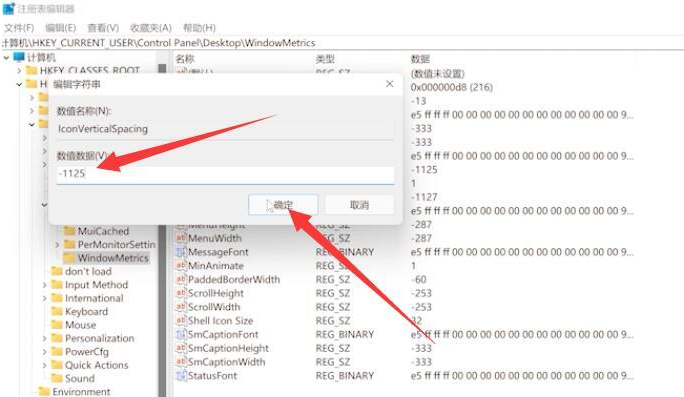Click the registry address path bar
Screen dimensions: 684x397
coord(342,43)
